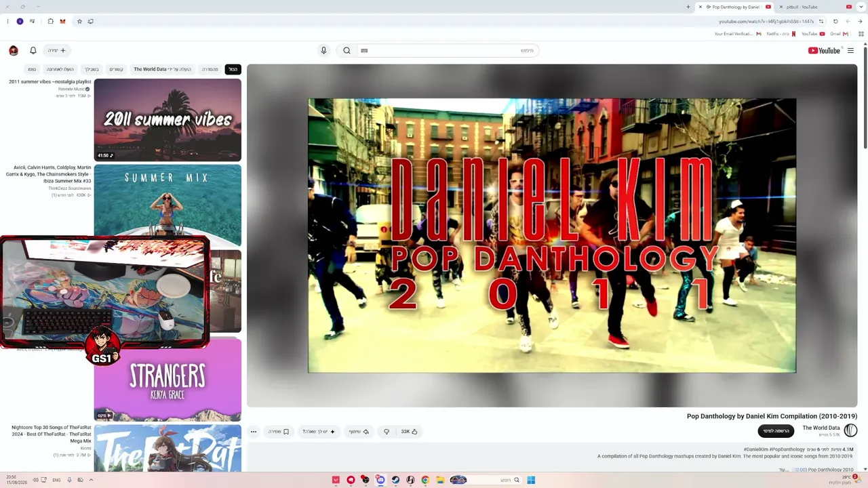Focus the YouTube search input field
Screen dimensions: 868x488
point(448,50)
